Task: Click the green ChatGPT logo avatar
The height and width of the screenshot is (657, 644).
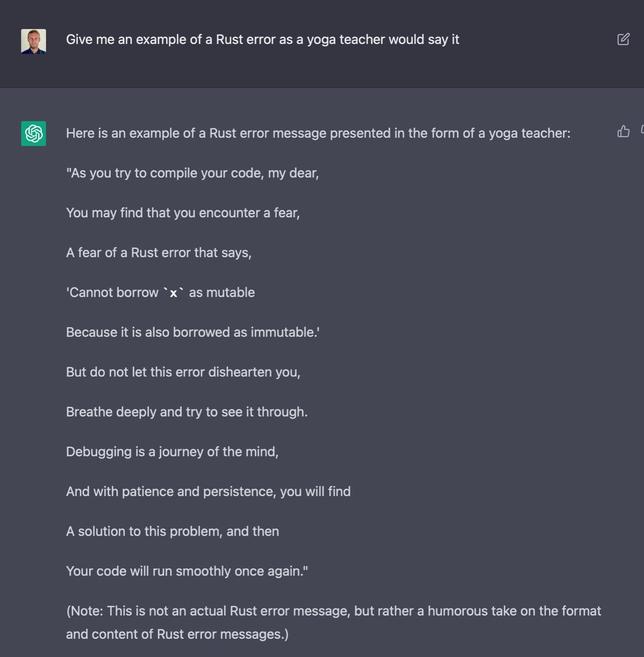Action: 33,134
